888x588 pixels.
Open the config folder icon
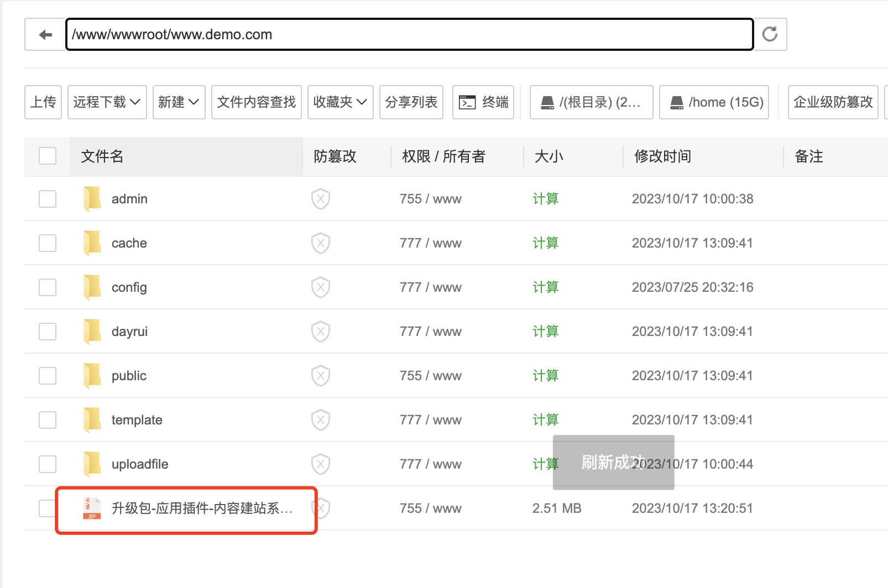coord(92,287)
